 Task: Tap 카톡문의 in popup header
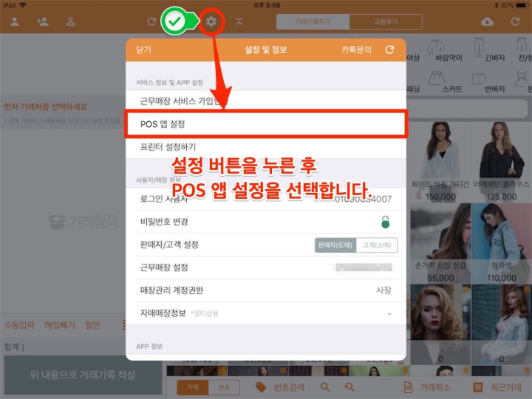(356, 50)
